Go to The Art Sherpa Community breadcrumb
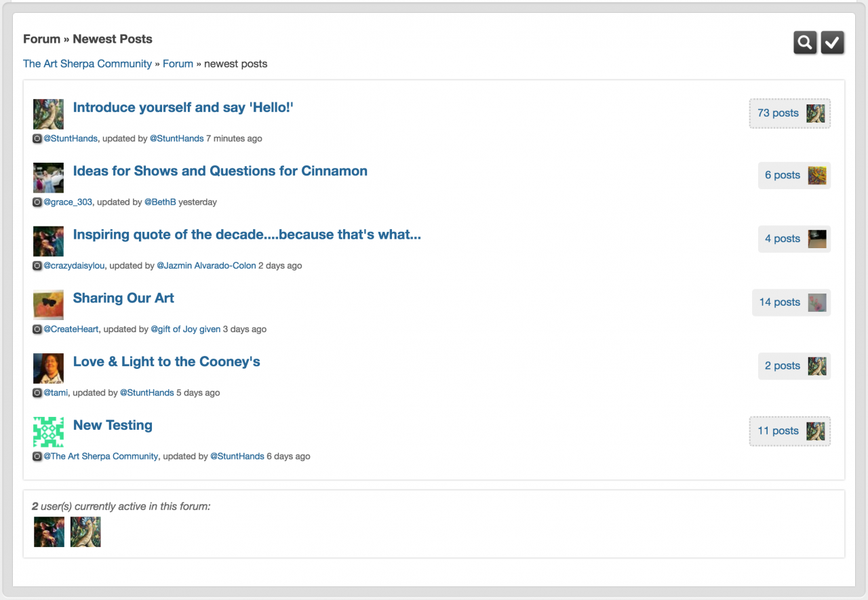868x600 pixels. click(x=87, y=64)
